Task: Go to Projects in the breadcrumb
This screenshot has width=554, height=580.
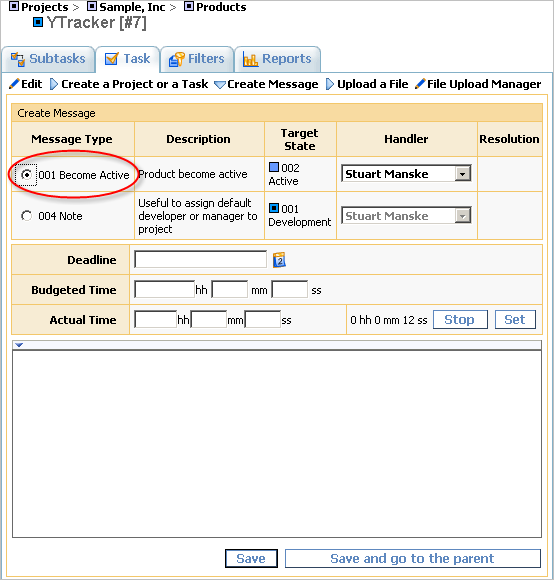Action: click(x=45, y=7)
